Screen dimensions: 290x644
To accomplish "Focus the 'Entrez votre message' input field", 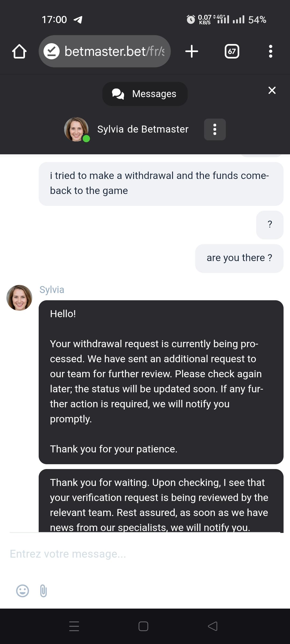I will click(145, 554).
